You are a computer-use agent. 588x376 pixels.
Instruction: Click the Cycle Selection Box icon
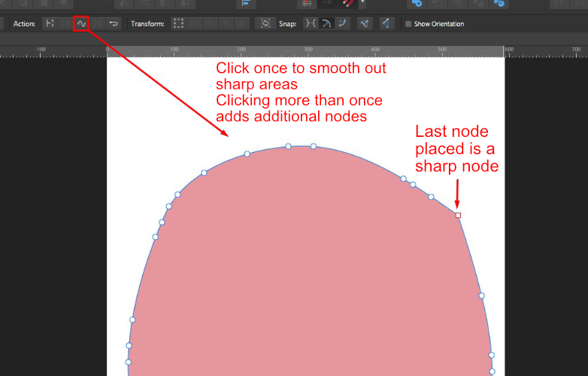[265, 23]
